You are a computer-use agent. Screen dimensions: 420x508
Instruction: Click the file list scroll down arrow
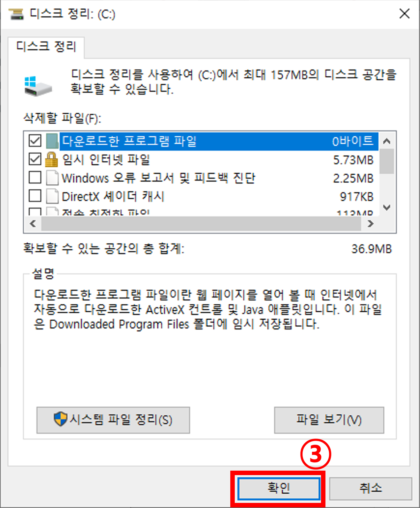coord(387,208)
